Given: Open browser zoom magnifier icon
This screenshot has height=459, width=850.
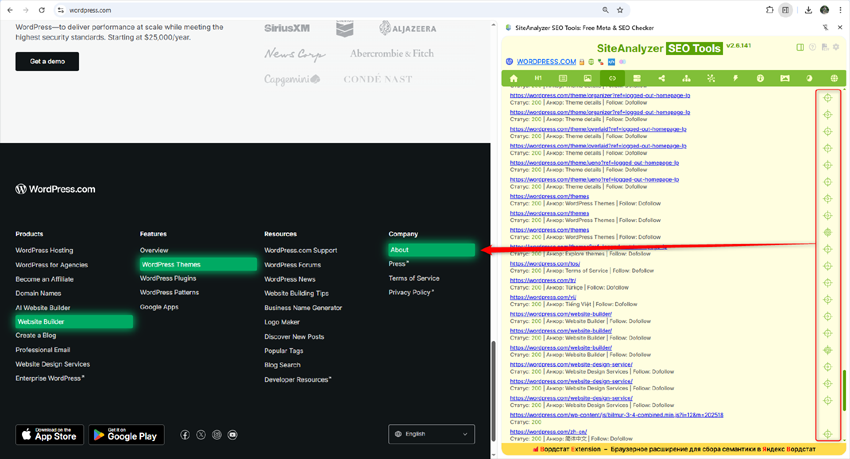Looking at the screenshot, I should click(x=605, y=10).
